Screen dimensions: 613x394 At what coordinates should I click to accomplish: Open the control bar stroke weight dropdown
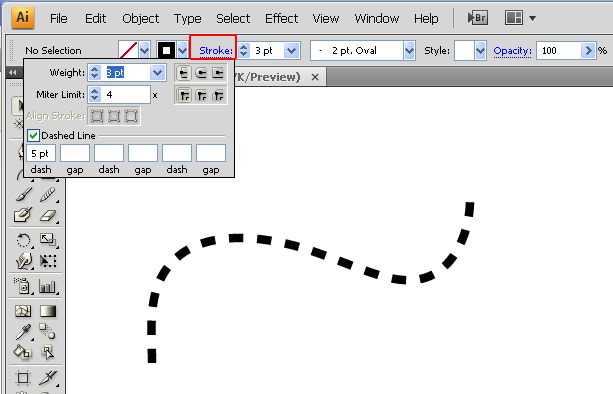292,50
